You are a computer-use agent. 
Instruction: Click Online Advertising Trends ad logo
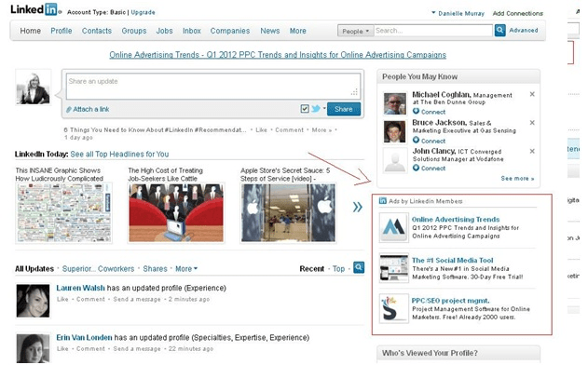[393, 227]
